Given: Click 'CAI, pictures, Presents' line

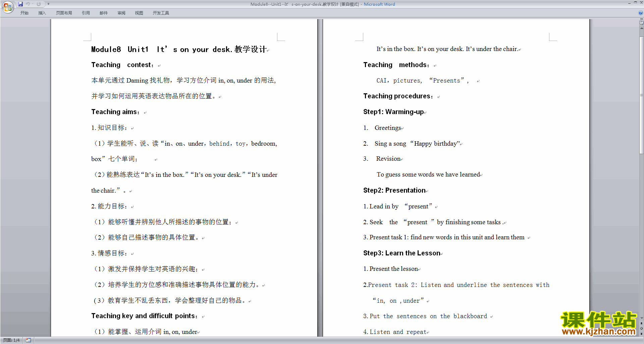Looking at the screenshot, I should 423,81.
